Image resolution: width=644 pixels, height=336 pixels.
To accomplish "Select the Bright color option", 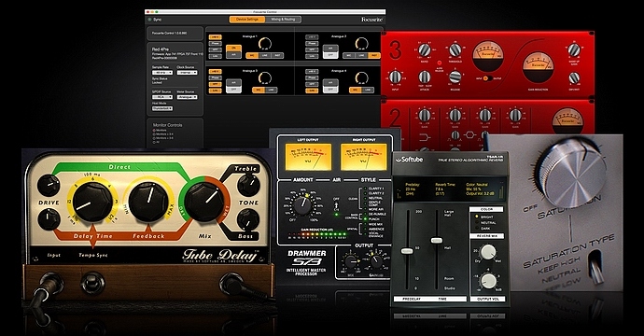I will click(484, 217).
